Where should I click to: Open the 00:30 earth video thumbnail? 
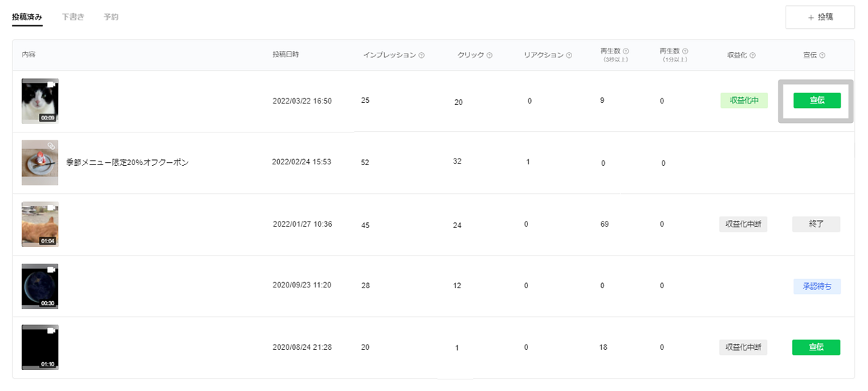coord(40,286)
